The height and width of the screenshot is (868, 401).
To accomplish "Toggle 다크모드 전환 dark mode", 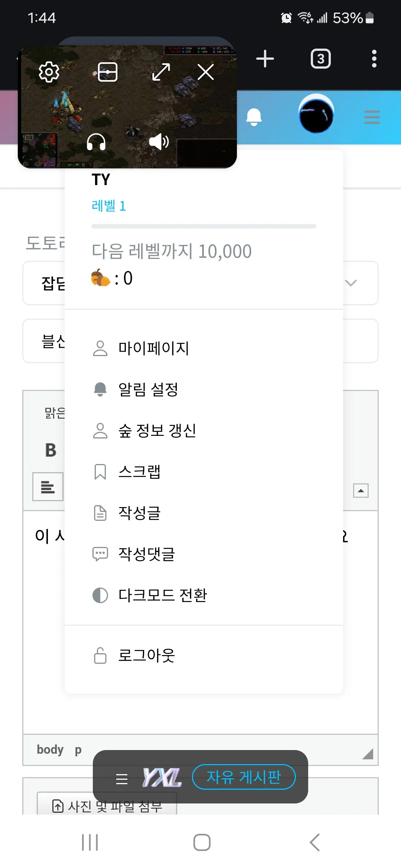I will pos(163,595).
